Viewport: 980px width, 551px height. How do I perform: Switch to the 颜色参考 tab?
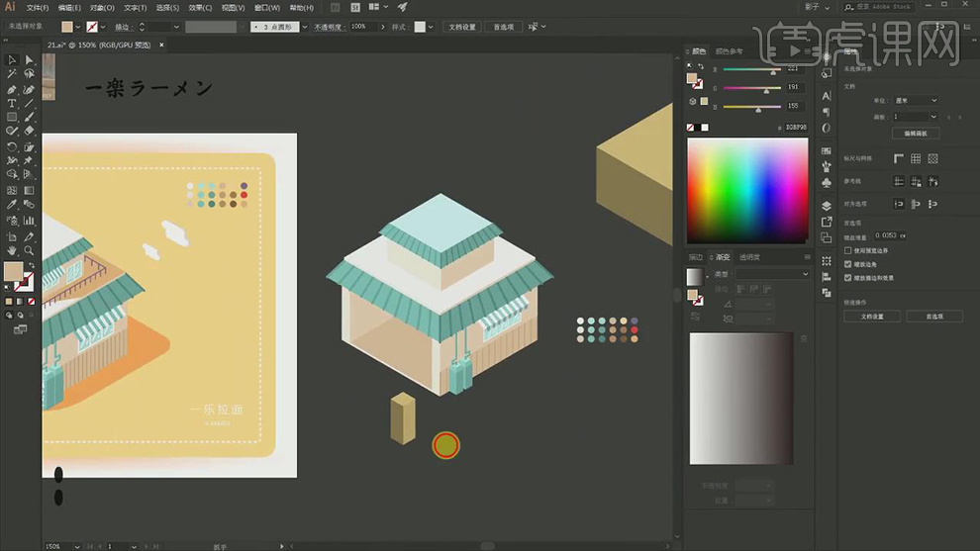[730, 50]
